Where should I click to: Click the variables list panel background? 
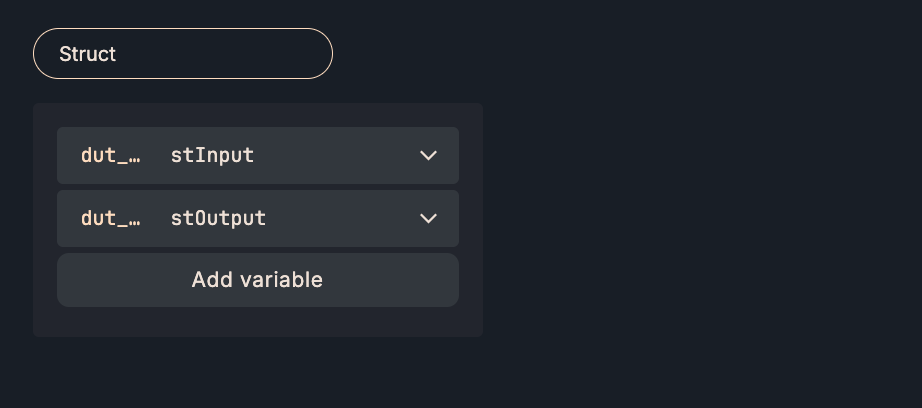point(257,322)
